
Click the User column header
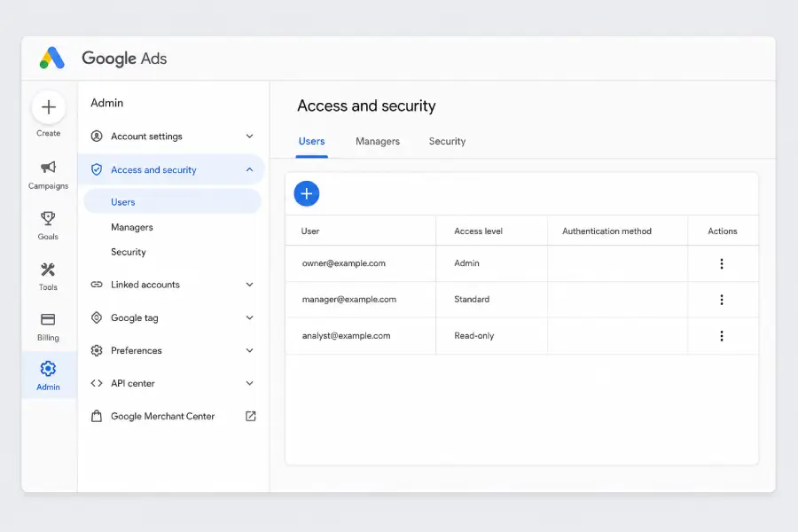tap(360, 231)
